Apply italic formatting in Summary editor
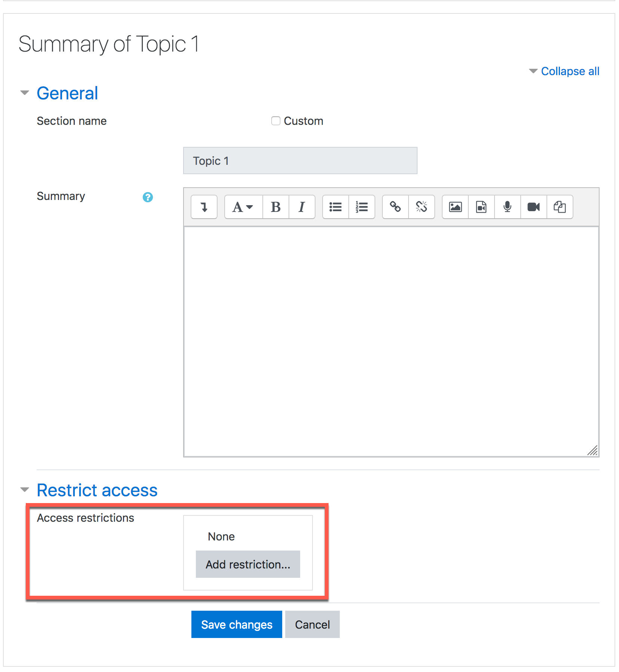This screenshot has height=672, width=619. [302, 207]
